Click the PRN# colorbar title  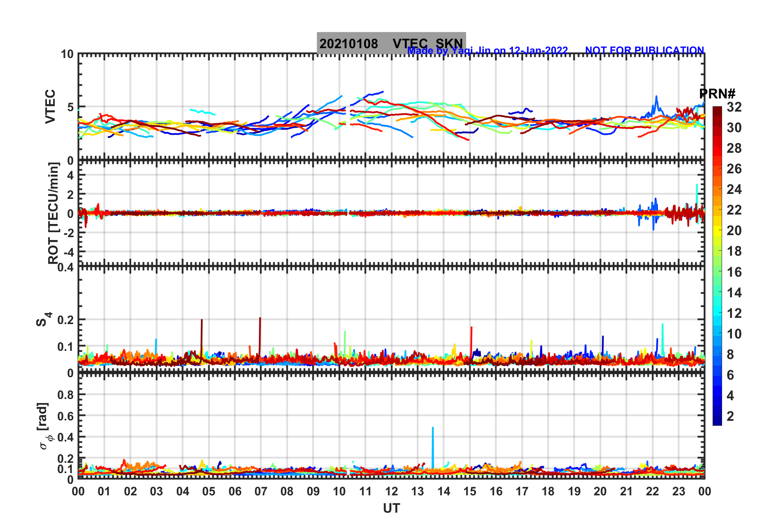click(x=718, y=94)
